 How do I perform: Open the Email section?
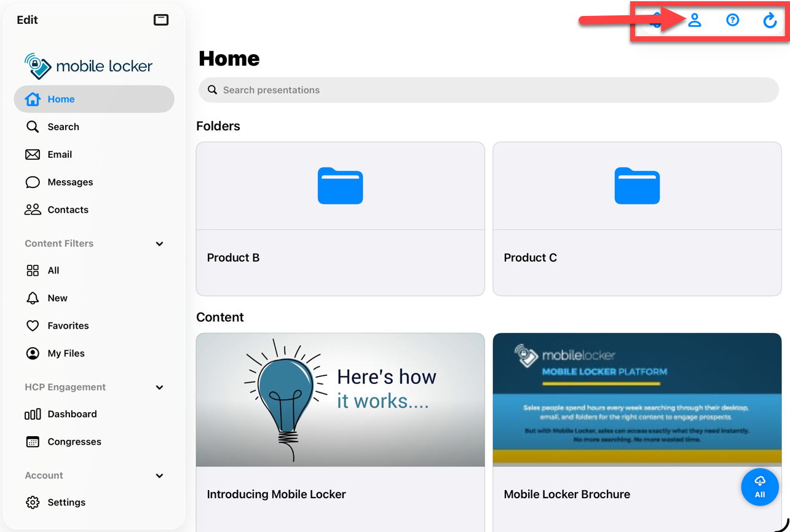[x=94, y=154]
